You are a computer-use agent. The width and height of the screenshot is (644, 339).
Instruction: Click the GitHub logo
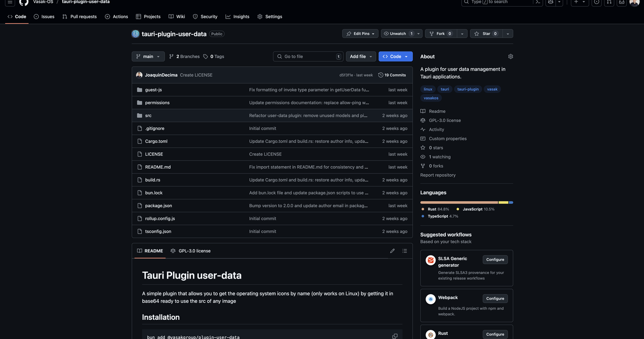point(24,2)
